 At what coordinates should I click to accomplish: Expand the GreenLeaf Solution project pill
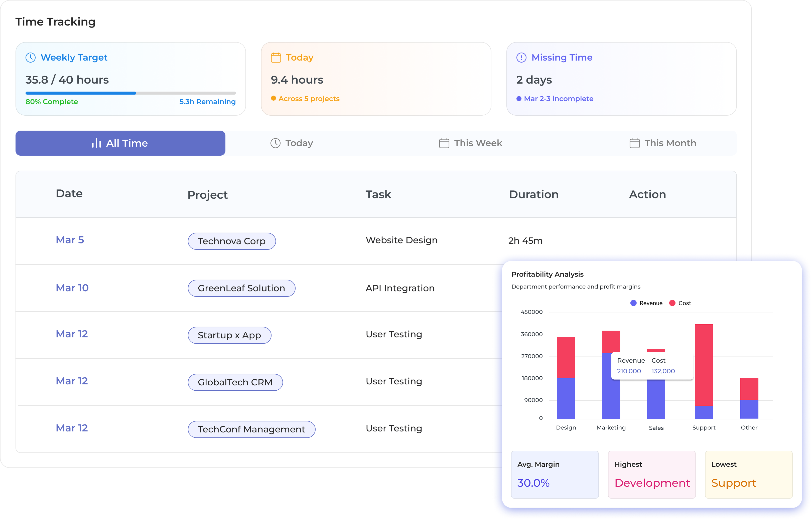241,288
